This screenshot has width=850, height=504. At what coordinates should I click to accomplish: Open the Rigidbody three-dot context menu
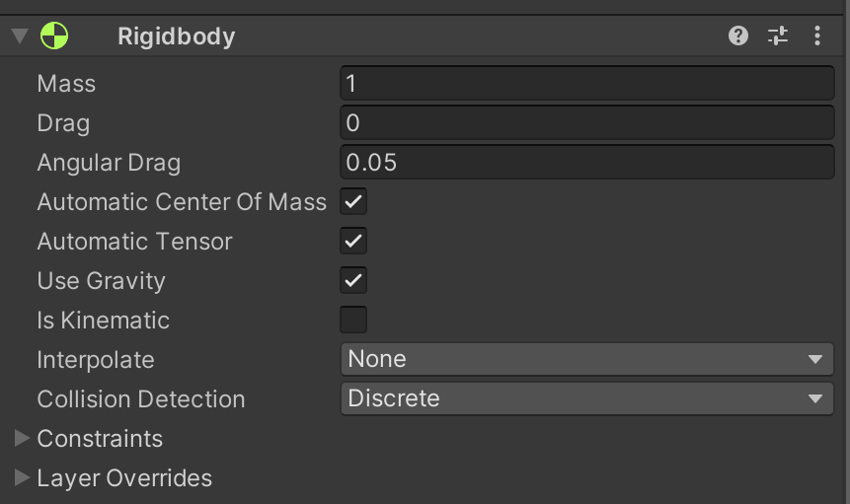[x=817, y=36]
